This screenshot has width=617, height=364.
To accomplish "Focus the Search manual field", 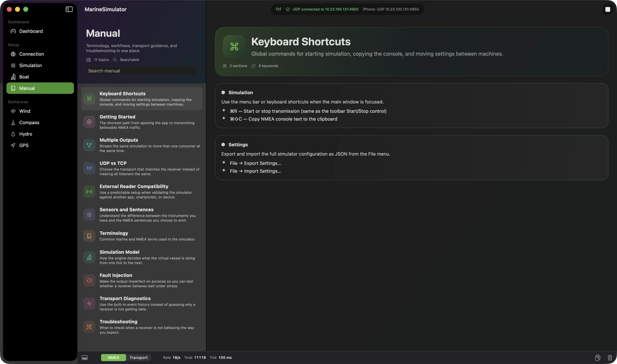I will [141, 71].
